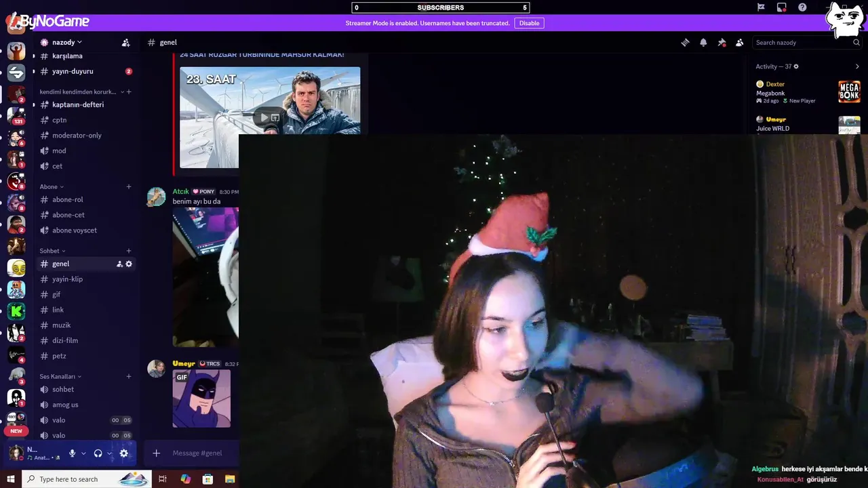Screen dimensions: 868x488
Task: Open headphone output options arrow
Action: coord(109,453)
